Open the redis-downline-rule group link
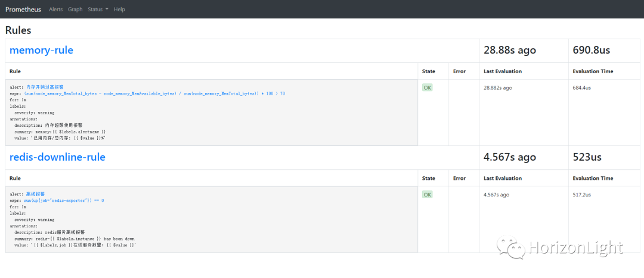644x278 pixels. 57,157
